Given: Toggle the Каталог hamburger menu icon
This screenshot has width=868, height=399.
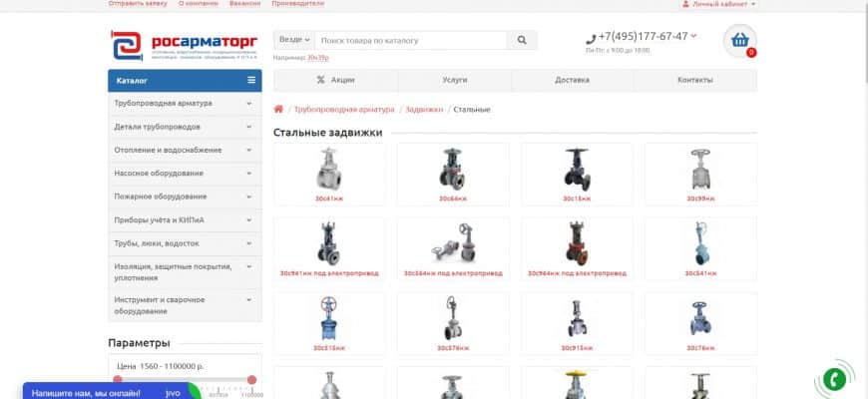Looking at the screenshot, I should [251, 80].
